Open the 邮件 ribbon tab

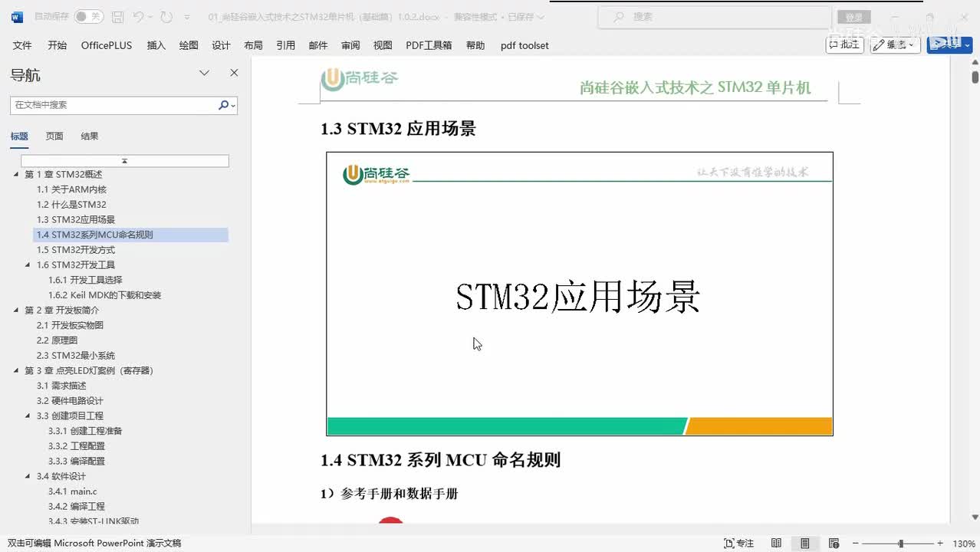318,45
